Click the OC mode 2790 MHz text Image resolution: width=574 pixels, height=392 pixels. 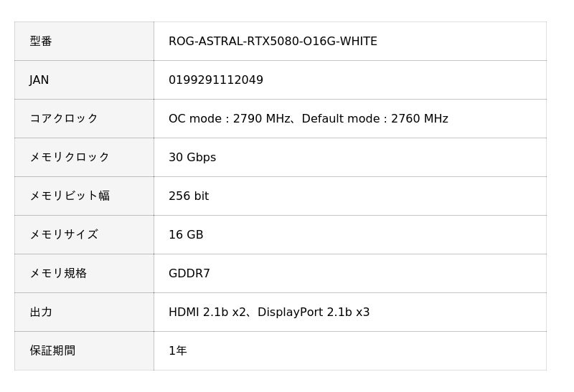click(230, 119)
